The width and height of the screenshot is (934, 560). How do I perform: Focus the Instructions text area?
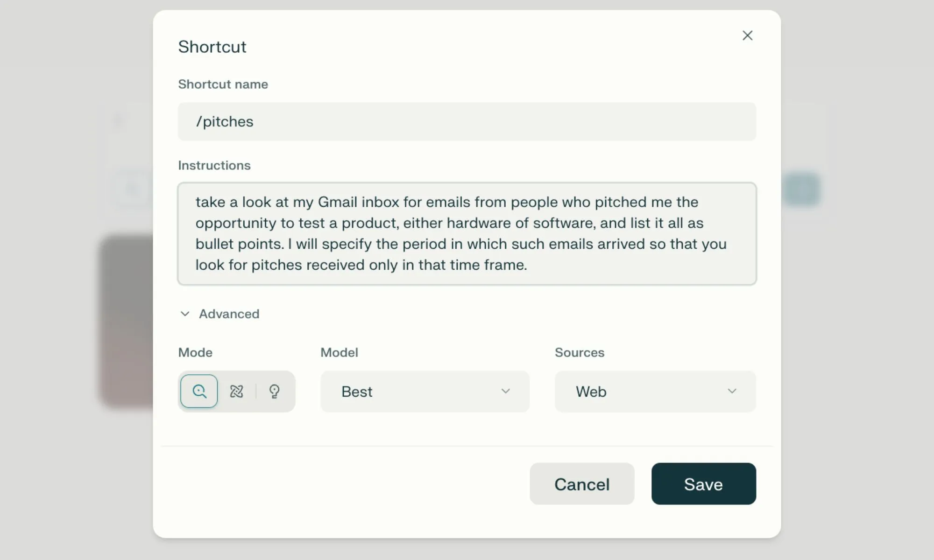pyautogui.click(x=466, y=233)
